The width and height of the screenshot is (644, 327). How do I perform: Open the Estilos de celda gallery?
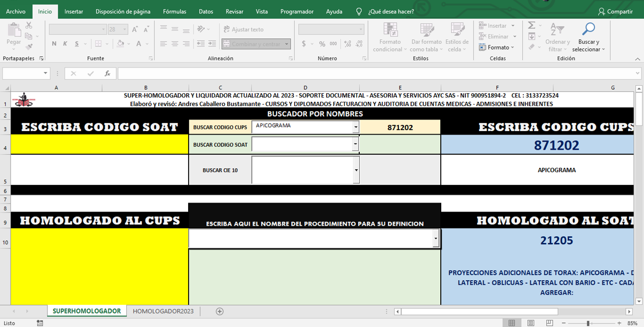pos(457,36)
